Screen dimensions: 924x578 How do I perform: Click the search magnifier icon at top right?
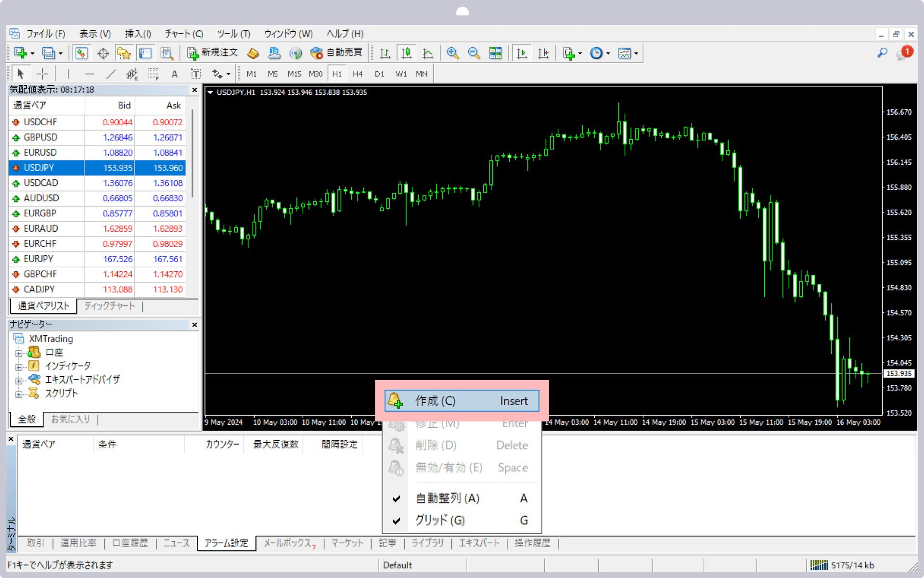(882, 53)
